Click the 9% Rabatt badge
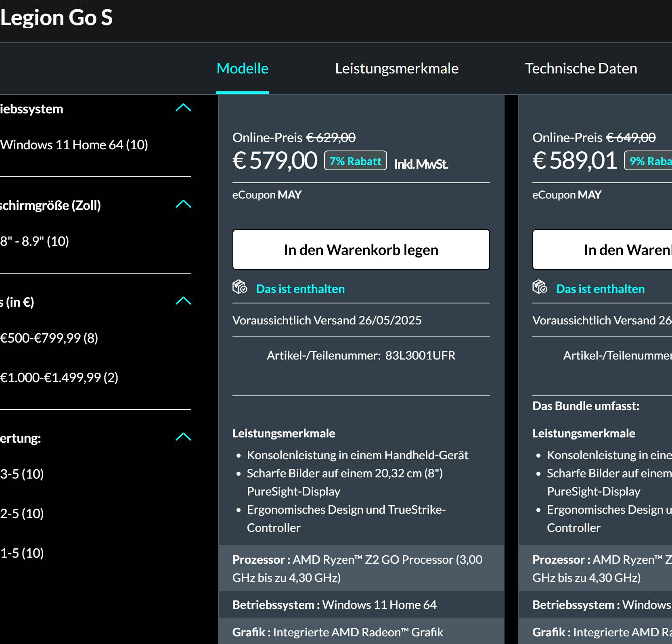 [x=648, y=161]
